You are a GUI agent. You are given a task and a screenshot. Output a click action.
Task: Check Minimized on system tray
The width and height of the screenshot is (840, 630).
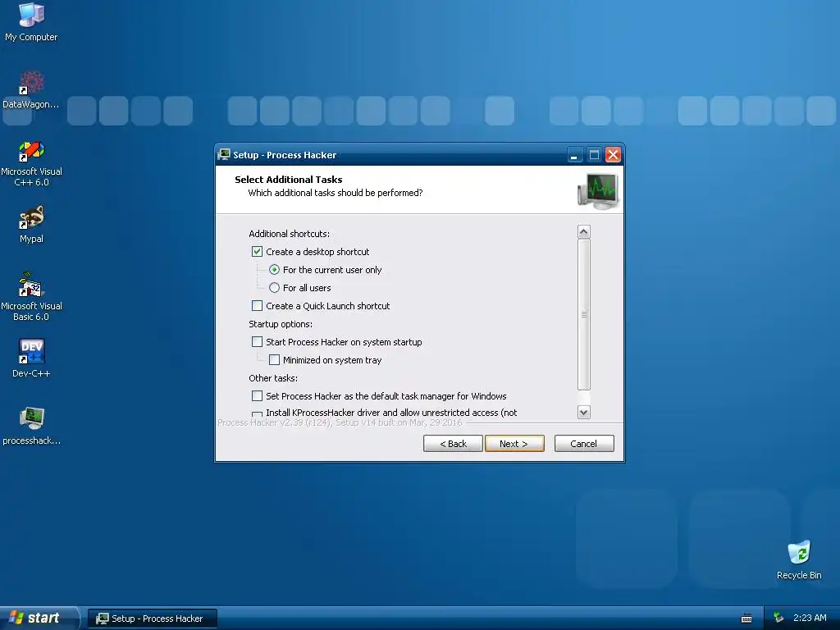274,360
